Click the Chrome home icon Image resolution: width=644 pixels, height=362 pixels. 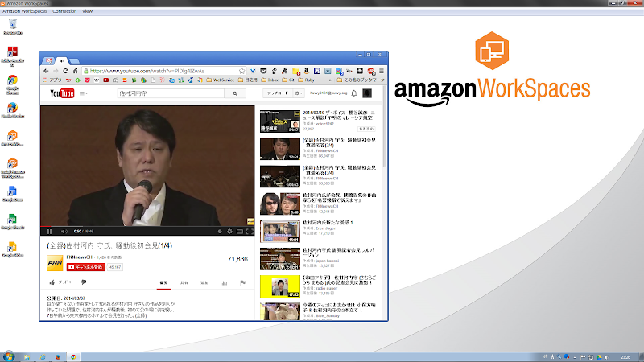pyautogui.click(x=75, y=71)
